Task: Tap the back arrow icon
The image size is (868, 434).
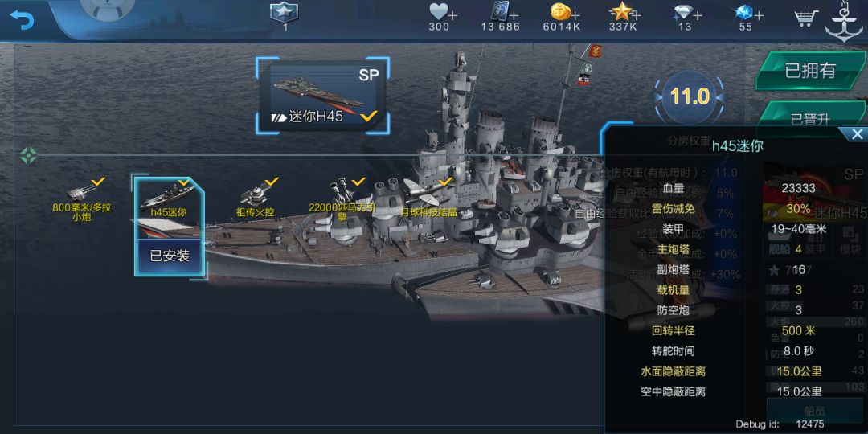Action: [x=23, y=18]
